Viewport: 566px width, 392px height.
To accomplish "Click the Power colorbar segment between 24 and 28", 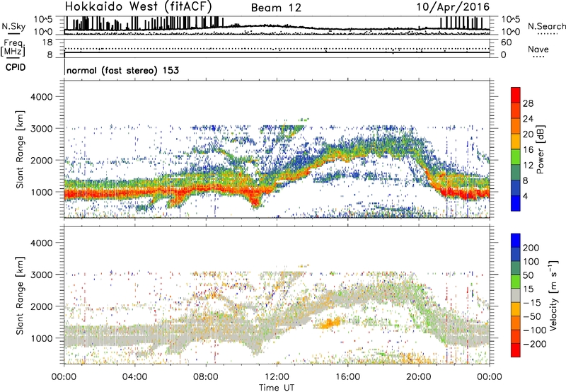I will pyautogui.click(x=516, y=110).
